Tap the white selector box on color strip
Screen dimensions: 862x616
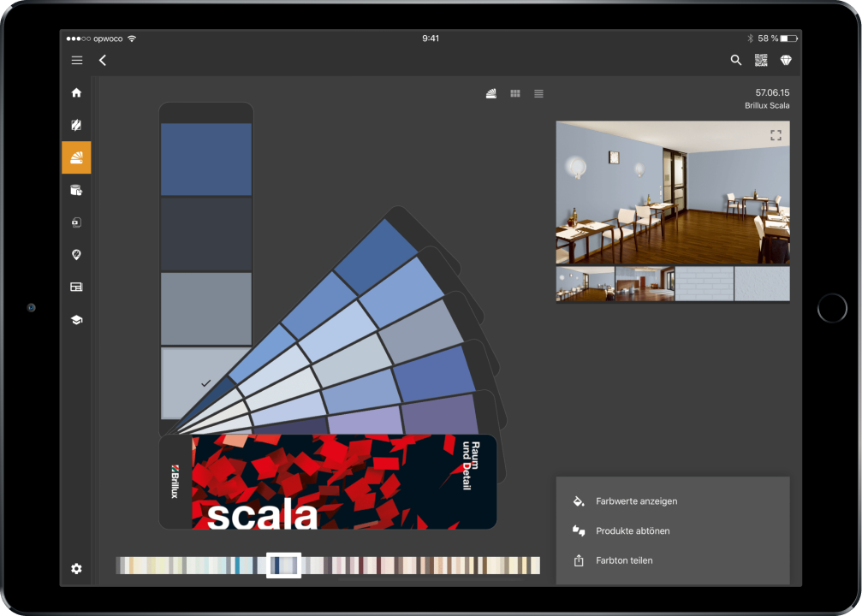283,566
